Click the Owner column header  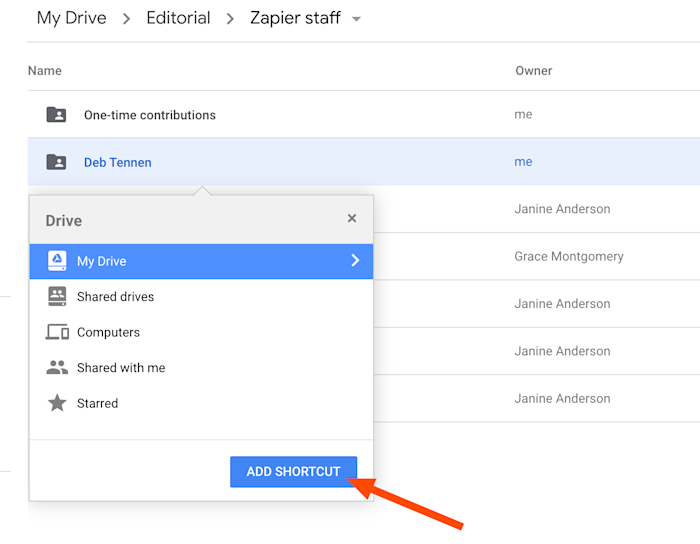click(533, 71)
